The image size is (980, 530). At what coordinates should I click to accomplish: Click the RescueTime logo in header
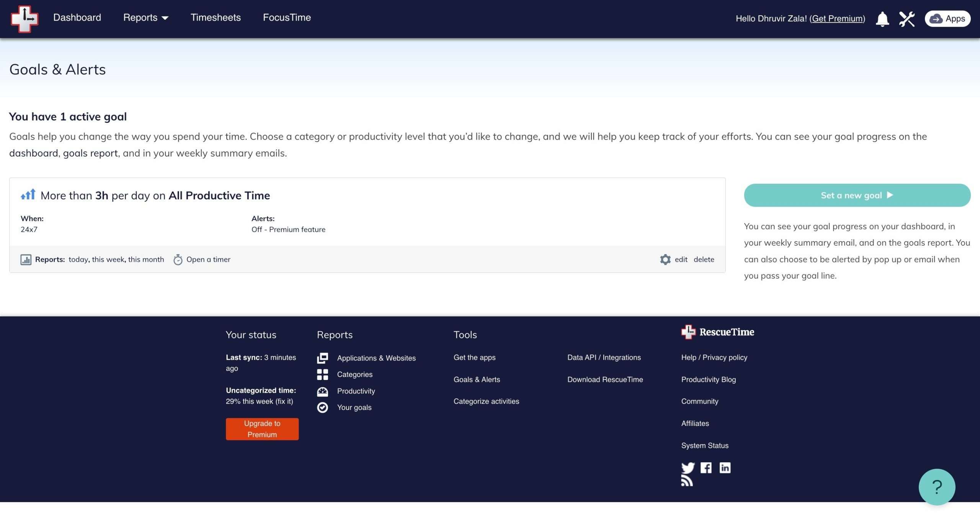(24, 18)
